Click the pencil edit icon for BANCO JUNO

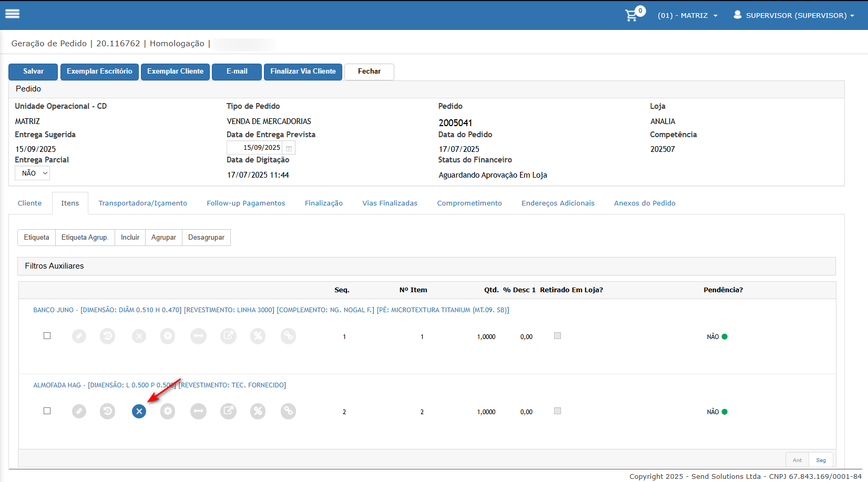pos(79,336)
